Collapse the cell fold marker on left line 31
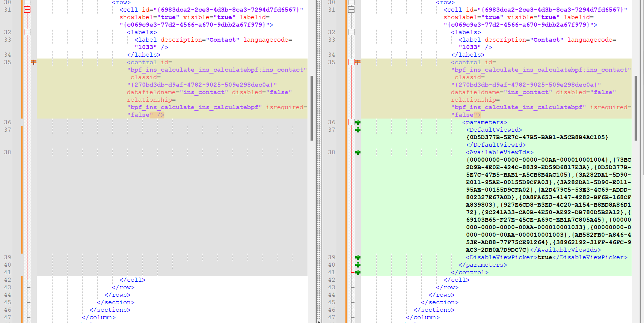The height and width of the screenshot is (323, 644). pos(27,10)
